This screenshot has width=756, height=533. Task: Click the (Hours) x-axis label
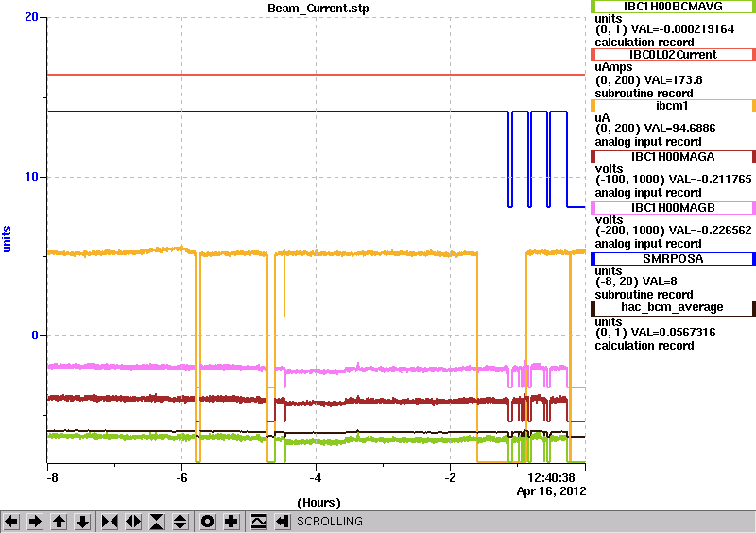point(318,503)
